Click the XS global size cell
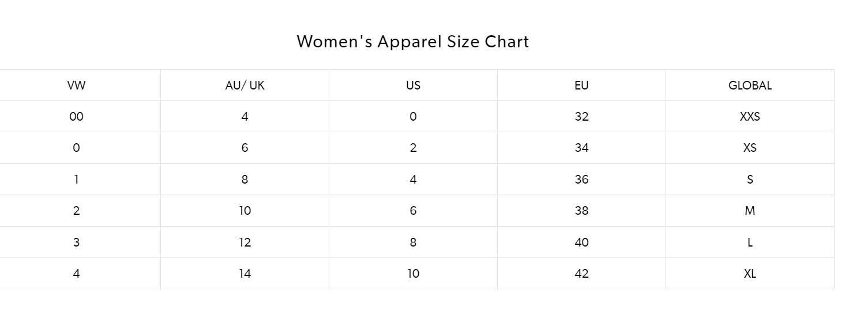This screenshot has height=332, width=868. tap(750, 148)
